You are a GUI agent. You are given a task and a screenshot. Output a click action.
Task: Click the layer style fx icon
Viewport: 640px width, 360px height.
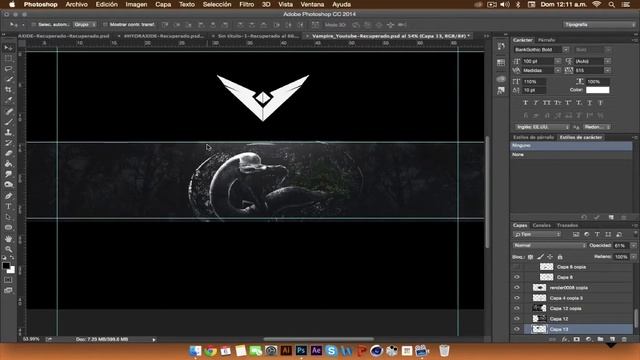564,339
